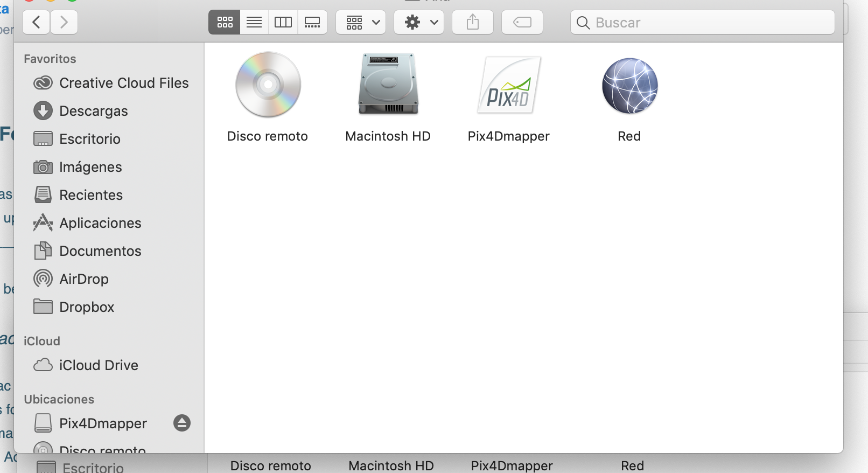Click the Red file label
Image resolution: width=868 pixels, height=473 pixels.
tap(629, 136)
